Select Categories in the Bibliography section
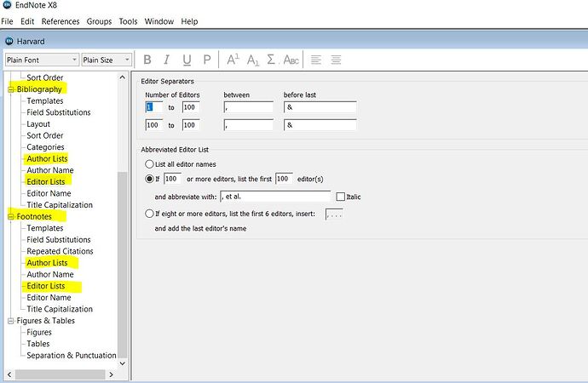 45,147
